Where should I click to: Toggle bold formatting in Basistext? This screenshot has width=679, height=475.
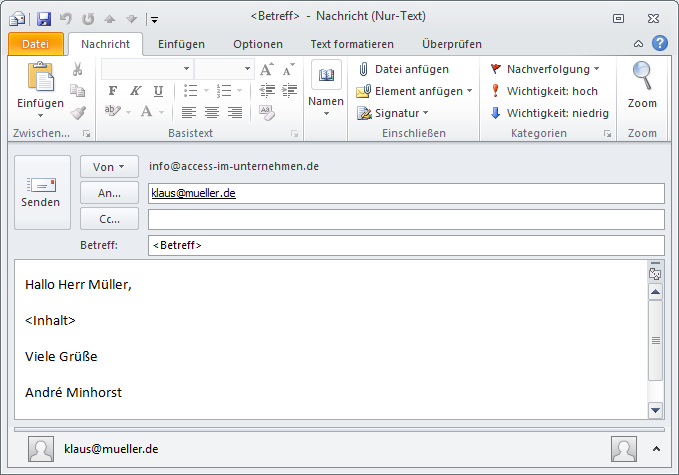tap(112, 91)
